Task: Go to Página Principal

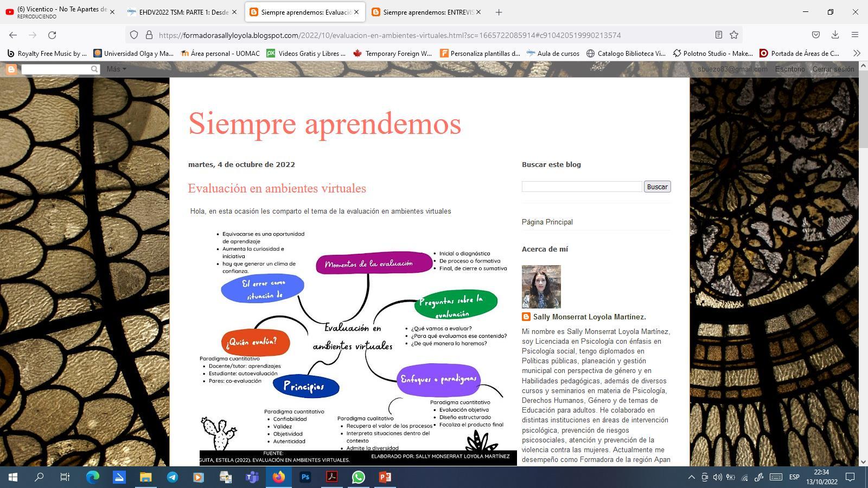Action: coord(547,222)
